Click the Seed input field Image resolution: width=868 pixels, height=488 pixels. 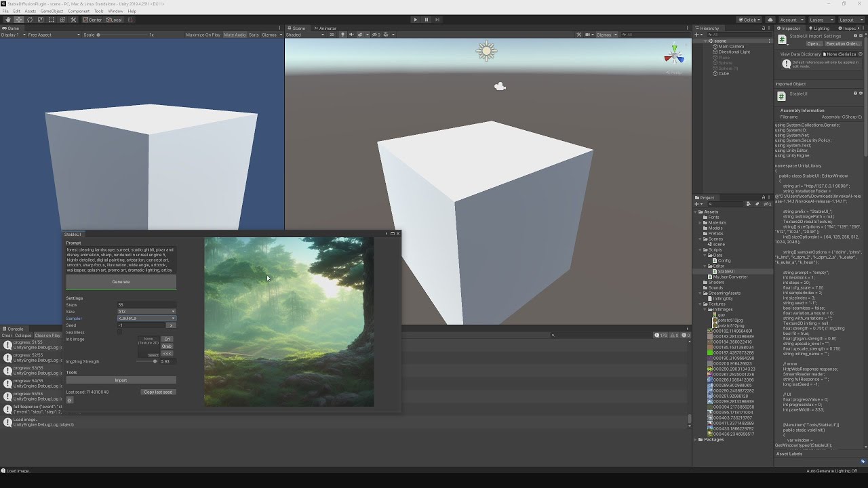141,325
